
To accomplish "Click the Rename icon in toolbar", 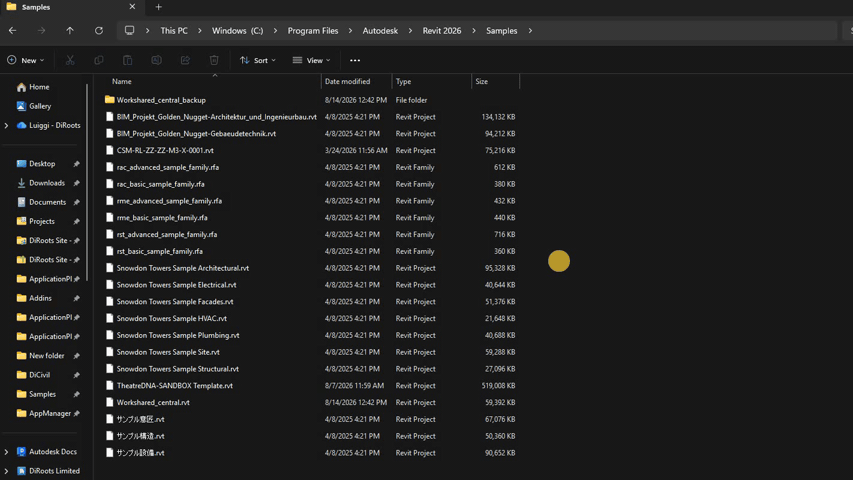I will pyautogui.click(x=156, y=60).
